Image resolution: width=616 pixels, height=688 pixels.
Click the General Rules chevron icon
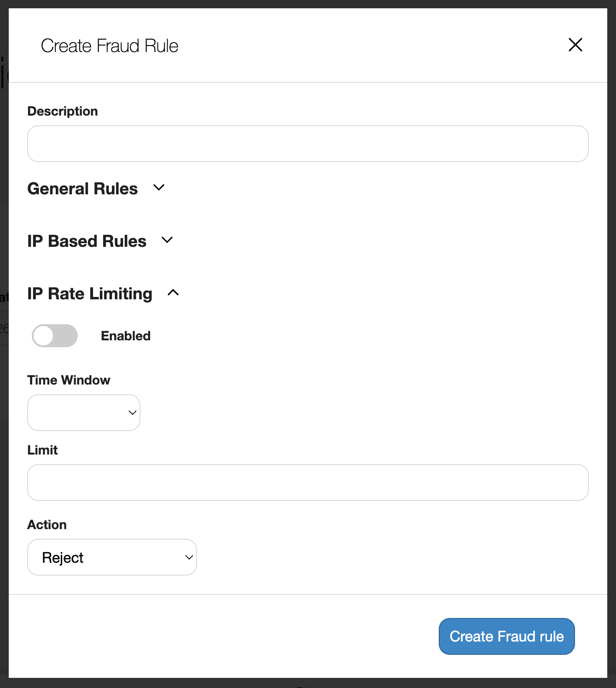pos(159,187)
